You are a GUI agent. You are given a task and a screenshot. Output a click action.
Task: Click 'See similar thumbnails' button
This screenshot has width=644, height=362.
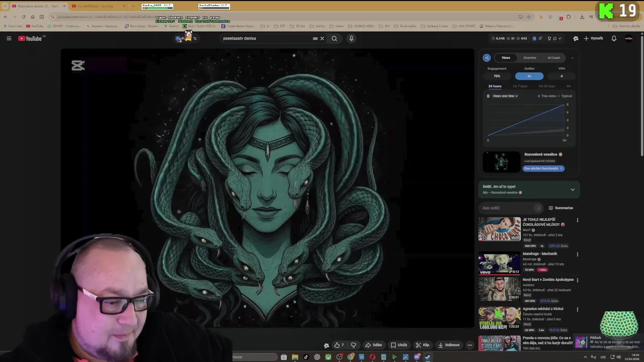point(543,168)
